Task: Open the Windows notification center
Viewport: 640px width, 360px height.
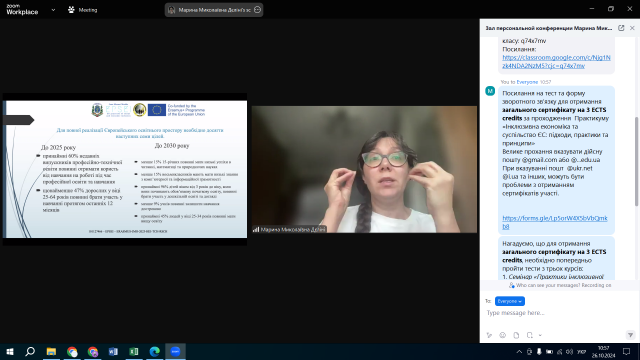Action: click(x=627, y=351)
